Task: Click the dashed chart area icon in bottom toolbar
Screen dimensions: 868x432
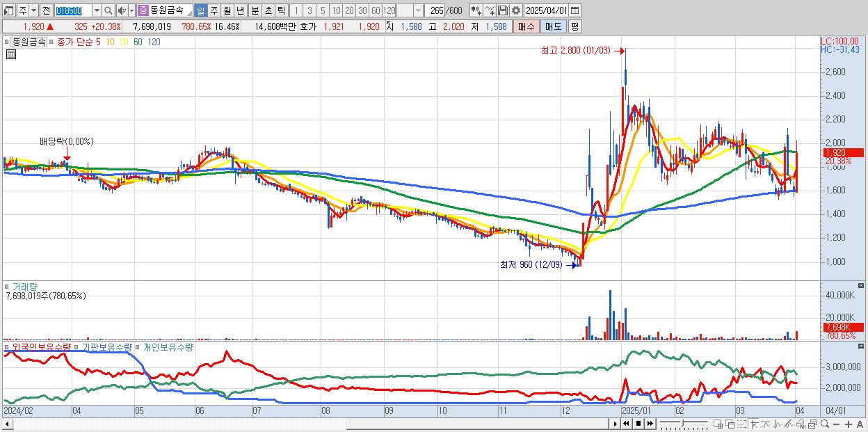Action: tap(742, 424)
